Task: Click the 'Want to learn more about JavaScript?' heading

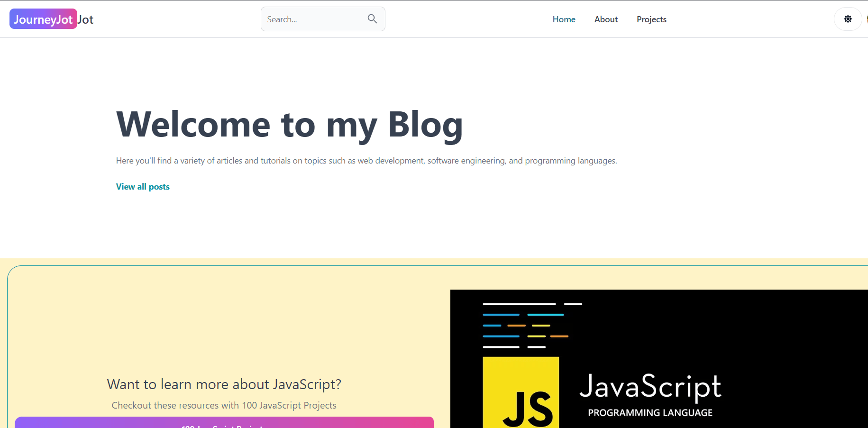Action: 224,384
